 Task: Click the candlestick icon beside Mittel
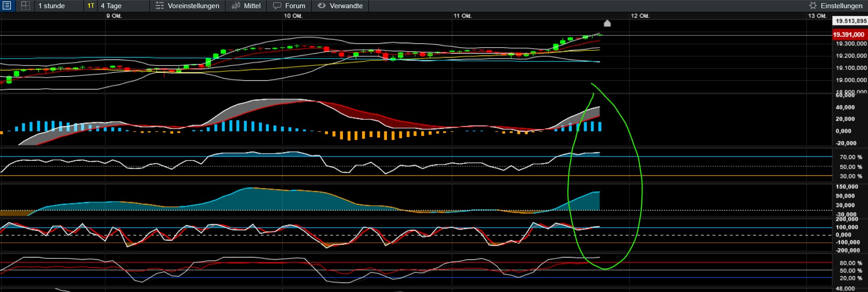[x=236, y=6]
